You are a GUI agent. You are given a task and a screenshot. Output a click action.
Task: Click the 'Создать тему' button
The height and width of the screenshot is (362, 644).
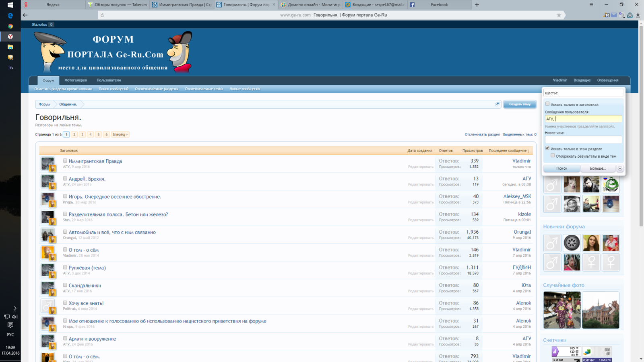coord(520,104)
